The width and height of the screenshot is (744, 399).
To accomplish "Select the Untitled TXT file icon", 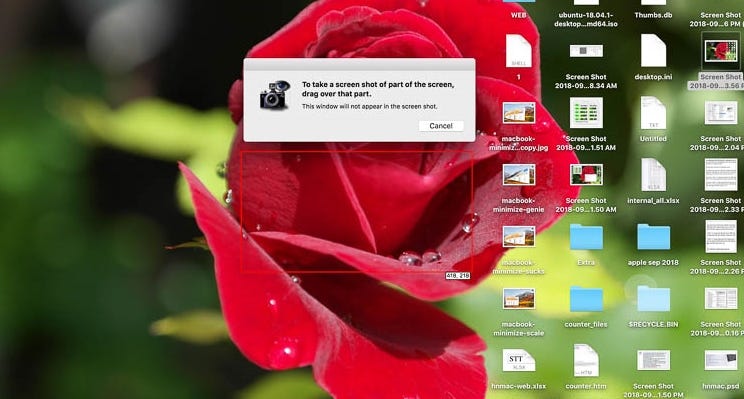I will coord(653,113).
